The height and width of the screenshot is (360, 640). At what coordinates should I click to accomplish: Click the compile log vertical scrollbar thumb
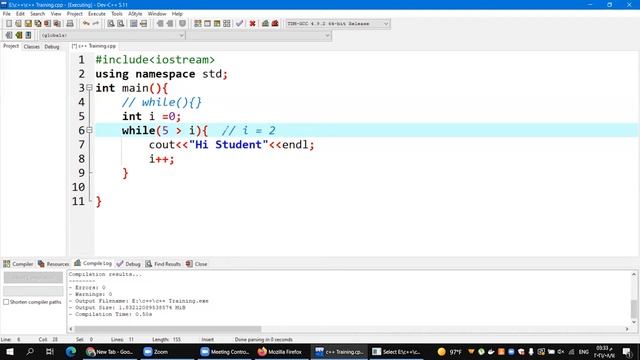pos(634,309)
